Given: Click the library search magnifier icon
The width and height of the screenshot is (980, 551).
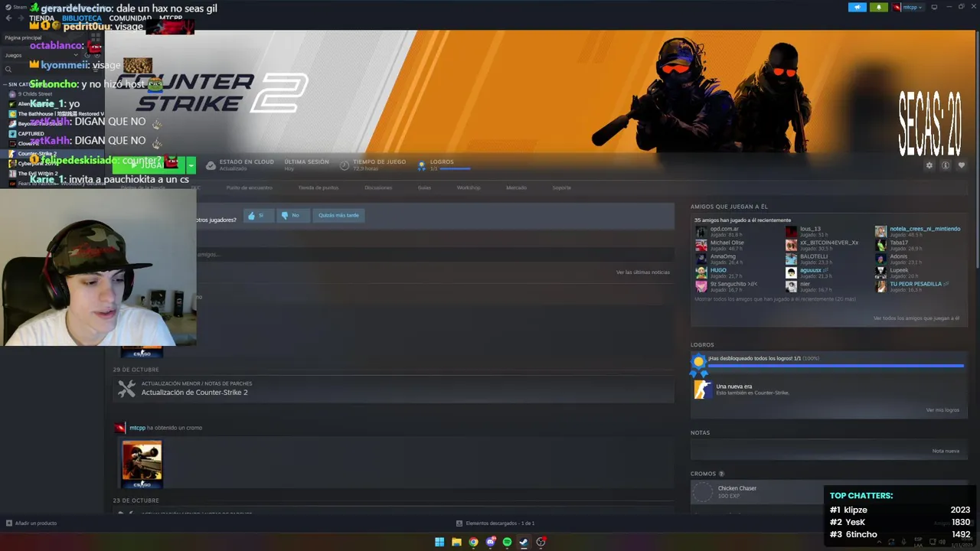Looking at the screenshot, I should click(x=8, y=70).
